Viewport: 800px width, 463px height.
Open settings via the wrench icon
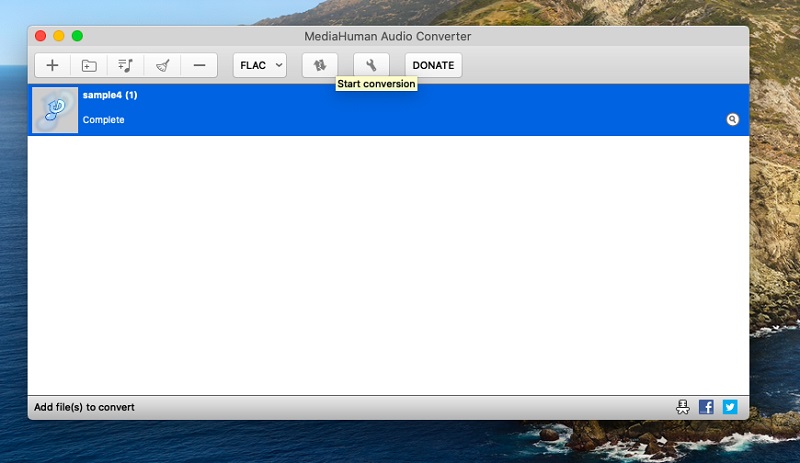pyautogui.click(x=371, y=65)
